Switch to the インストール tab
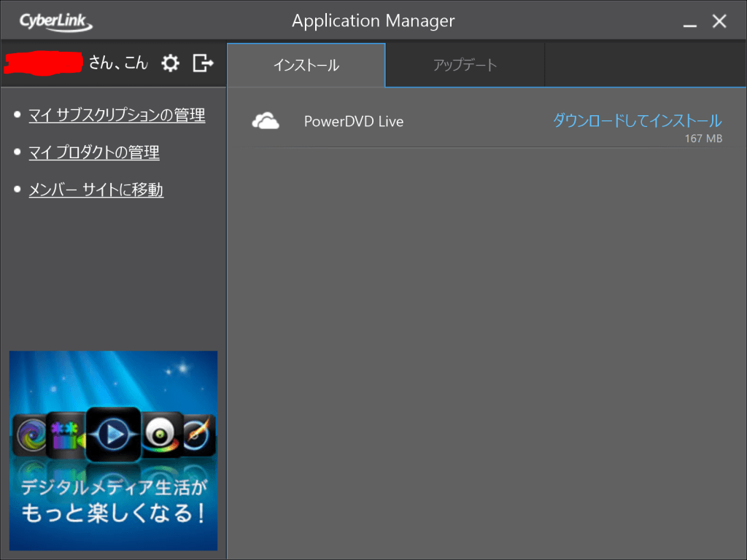The image size is (747, 560). click(x=306, y=65)
